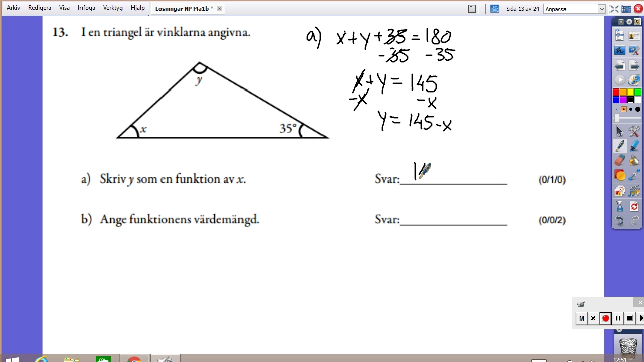Open the ID card properties icon
644x362 pixels.
(x=634, y=35)
